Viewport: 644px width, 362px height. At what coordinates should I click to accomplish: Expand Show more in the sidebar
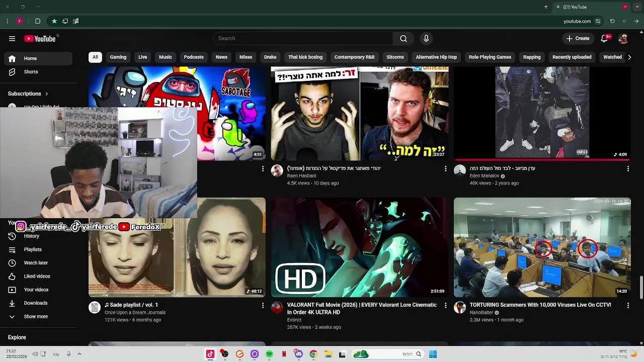38,316
